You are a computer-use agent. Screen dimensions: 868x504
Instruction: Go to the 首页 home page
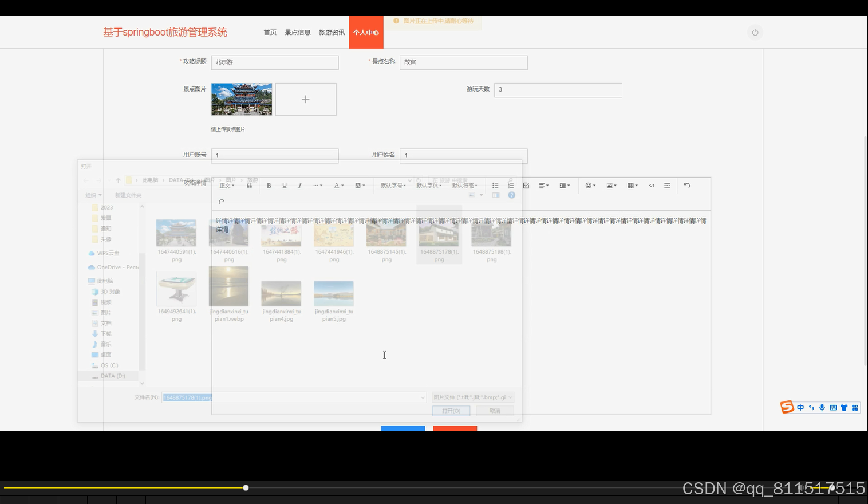pyautogui.click(x=270, y=33)
